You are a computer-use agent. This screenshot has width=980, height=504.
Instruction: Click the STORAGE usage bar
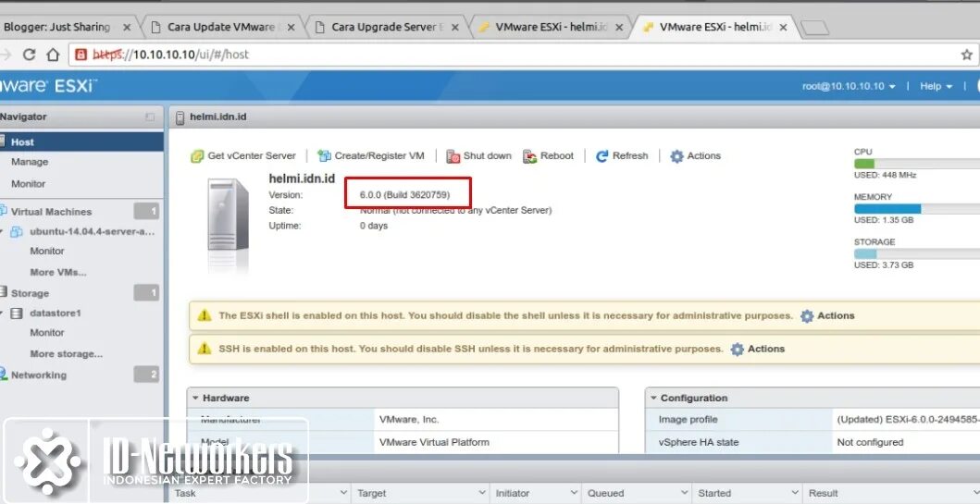click(x=917, y=253)
